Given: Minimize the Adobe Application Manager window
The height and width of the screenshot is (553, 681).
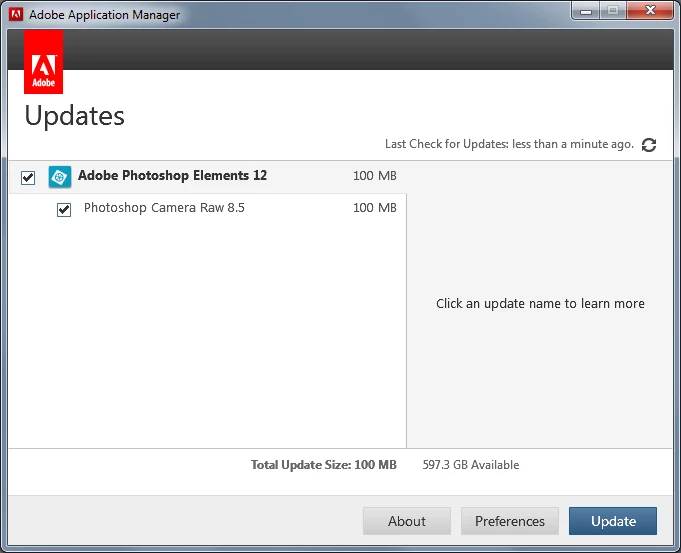Looking at the screenshot, I should pos(586,11).
